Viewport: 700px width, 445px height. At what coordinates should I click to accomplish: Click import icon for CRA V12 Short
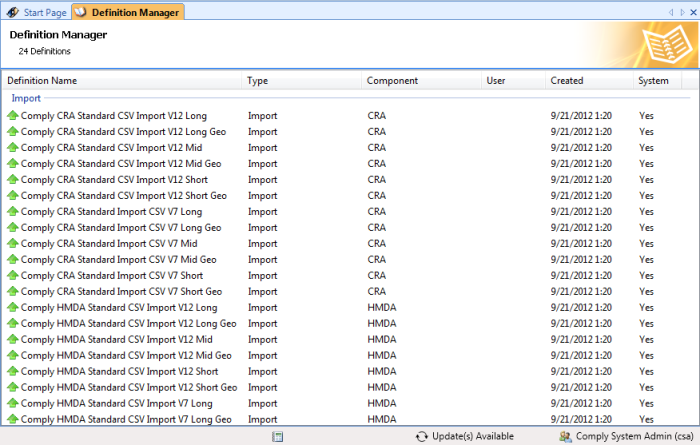coord(13,179)
